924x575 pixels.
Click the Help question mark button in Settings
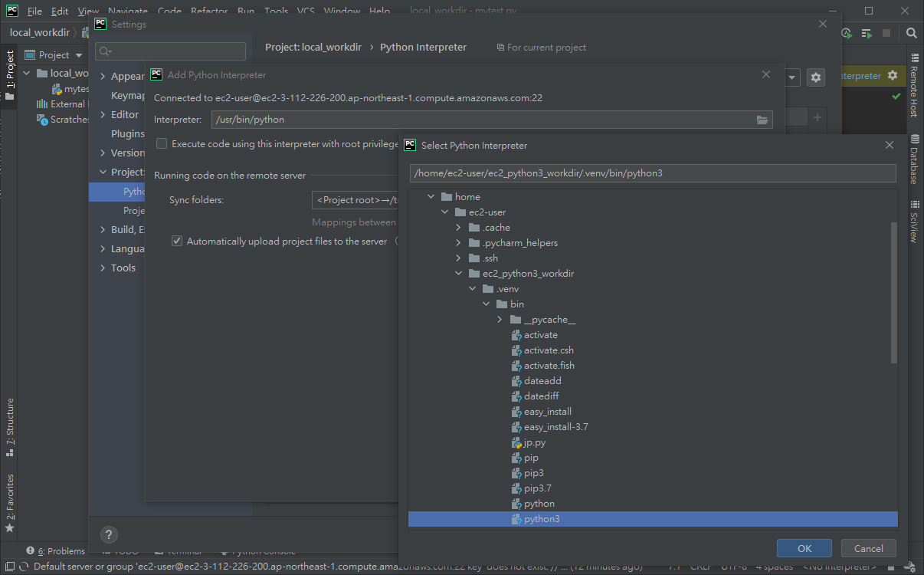coord(109,534)
